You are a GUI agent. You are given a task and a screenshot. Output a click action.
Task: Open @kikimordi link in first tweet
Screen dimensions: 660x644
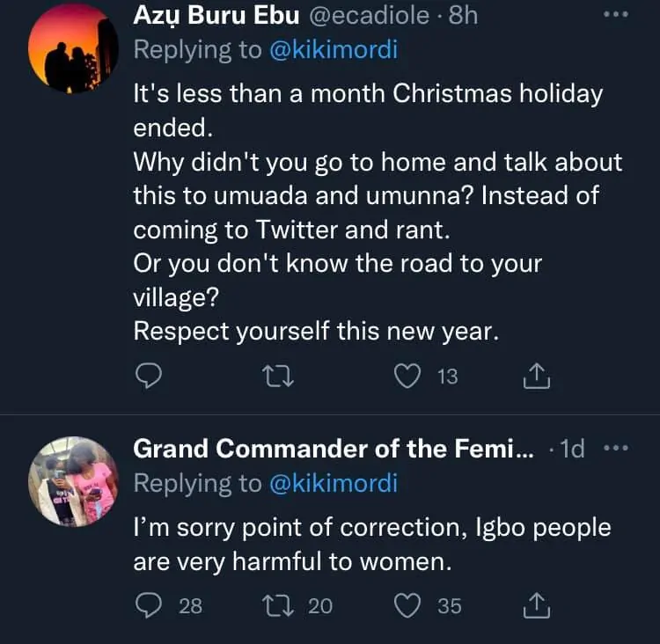(333, 50)
